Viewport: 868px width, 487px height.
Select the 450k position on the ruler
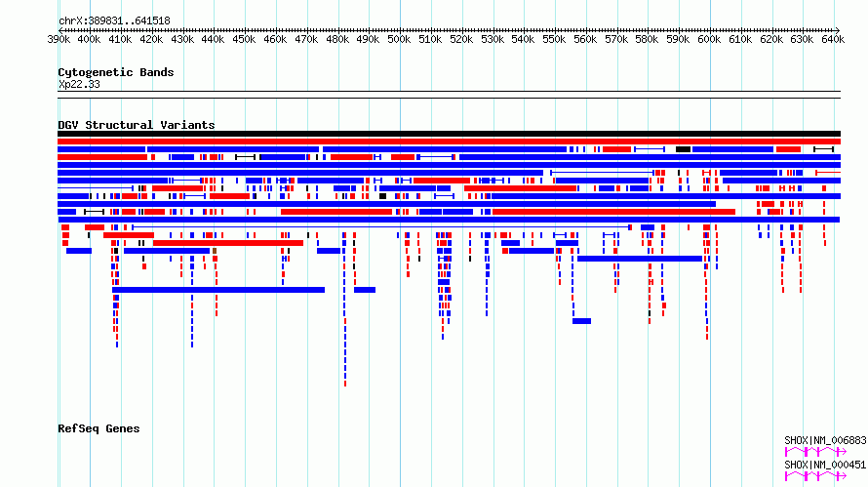point(244,39)
